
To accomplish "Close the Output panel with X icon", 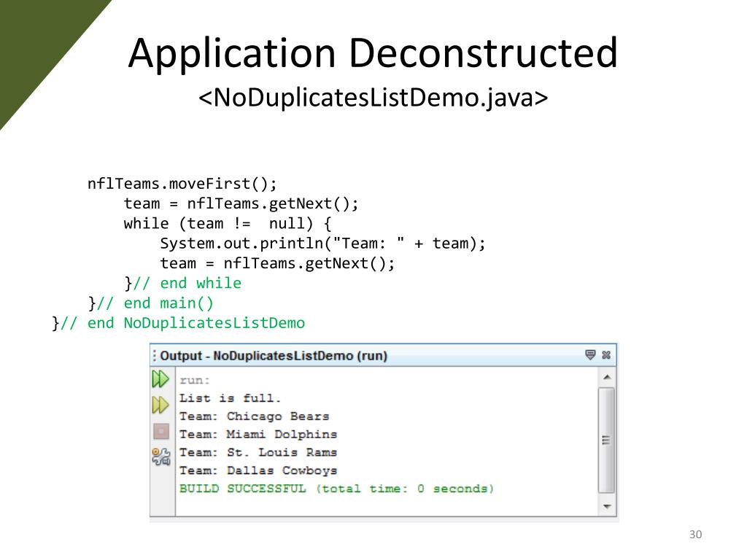I will point(606,355).
